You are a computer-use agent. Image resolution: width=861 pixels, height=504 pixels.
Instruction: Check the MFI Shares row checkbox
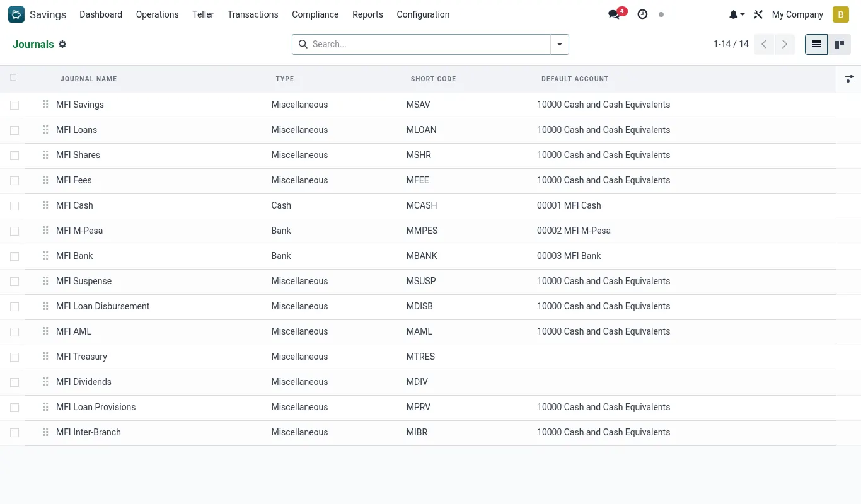click(x=14, y=156)
